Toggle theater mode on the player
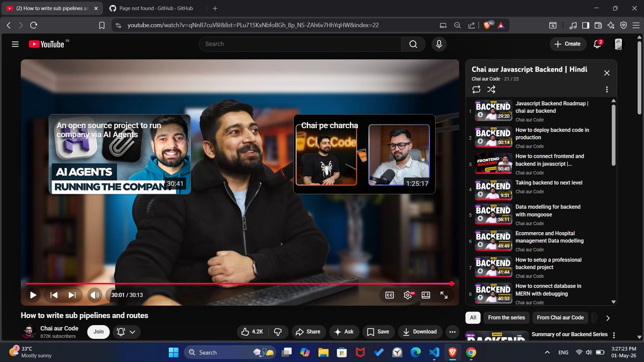The width and height of the screenshot is (644, 362). (x=426, y=294)
